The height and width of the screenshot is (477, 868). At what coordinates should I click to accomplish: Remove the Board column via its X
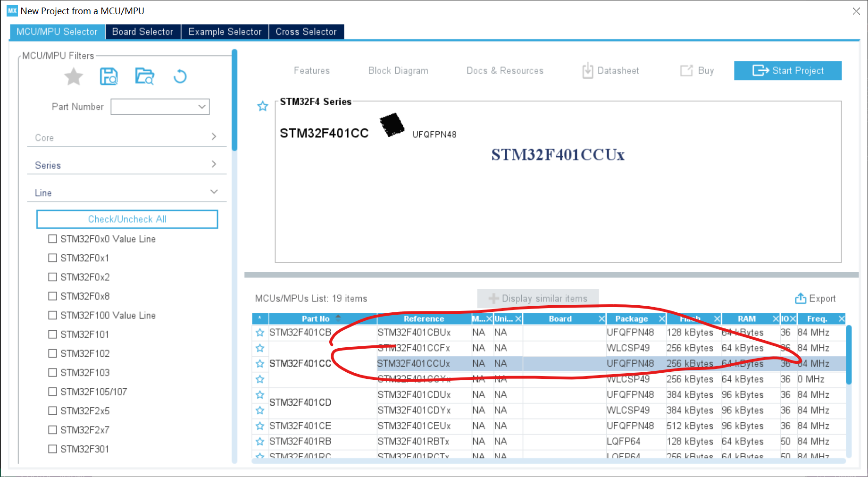tap(601, 319)
